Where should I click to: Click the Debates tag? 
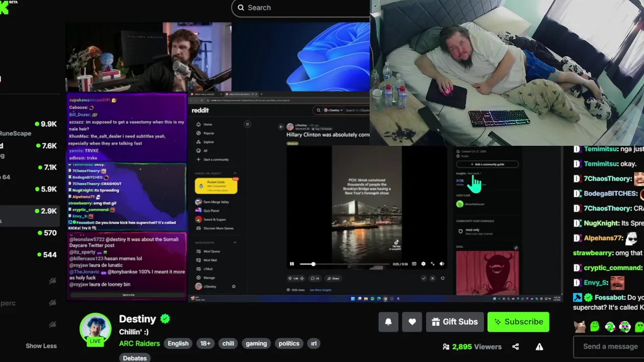pyautogui.click(x=135, y=358)
